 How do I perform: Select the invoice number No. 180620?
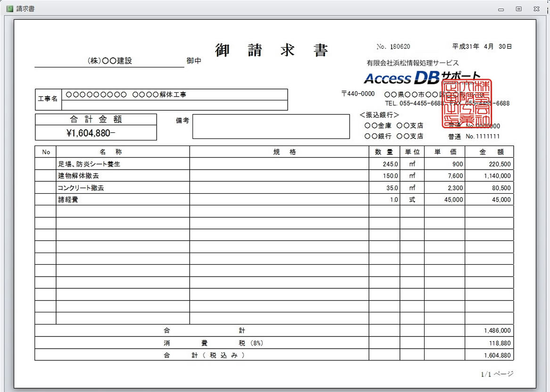click(393, 47)
